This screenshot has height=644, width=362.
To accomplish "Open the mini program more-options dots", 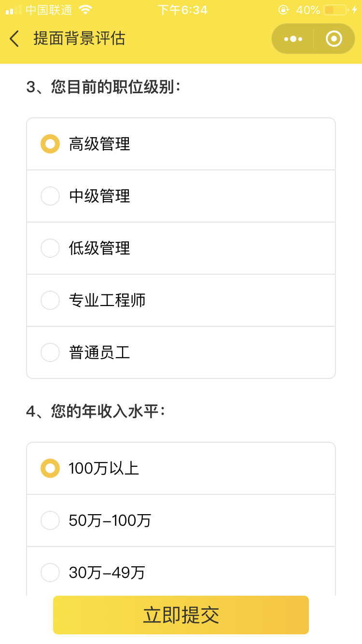I will coord(293,39).
